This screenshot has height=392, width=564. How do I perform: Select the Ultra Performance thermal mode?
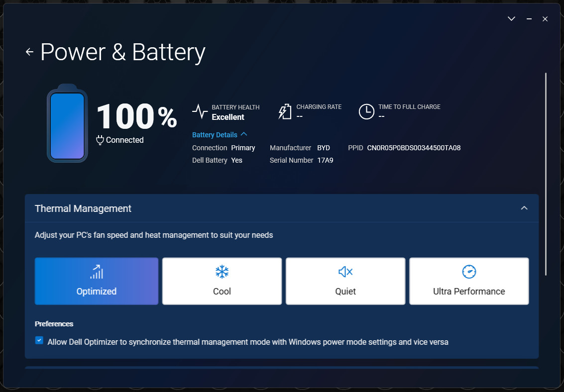coord(469,281)
